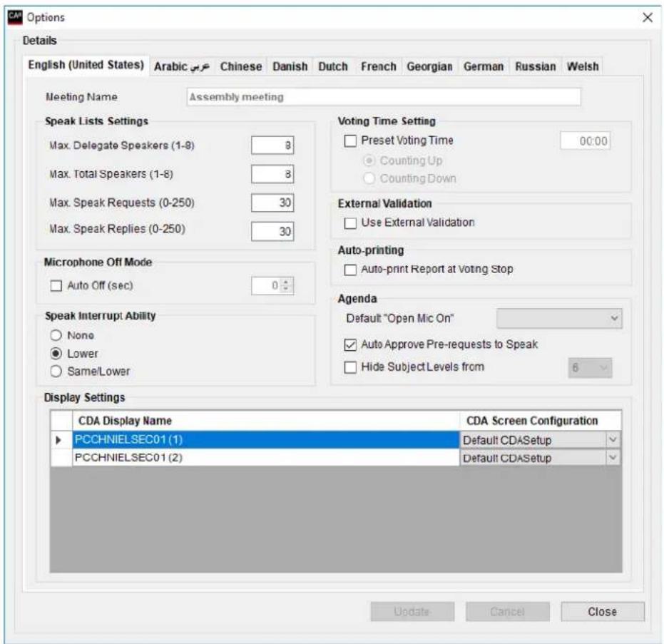Select the Counting Up radio button

click(369, 161)
